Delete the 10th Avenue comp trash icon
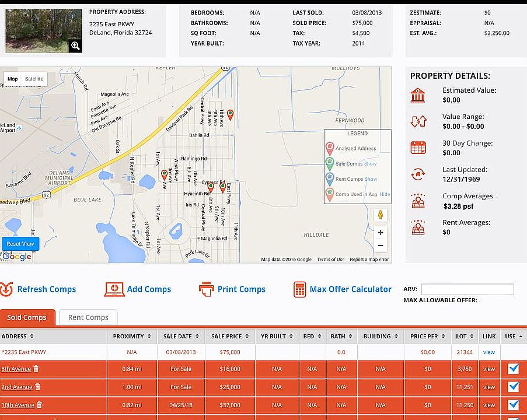The image size is (527, 420). click(x=39, y=405)
